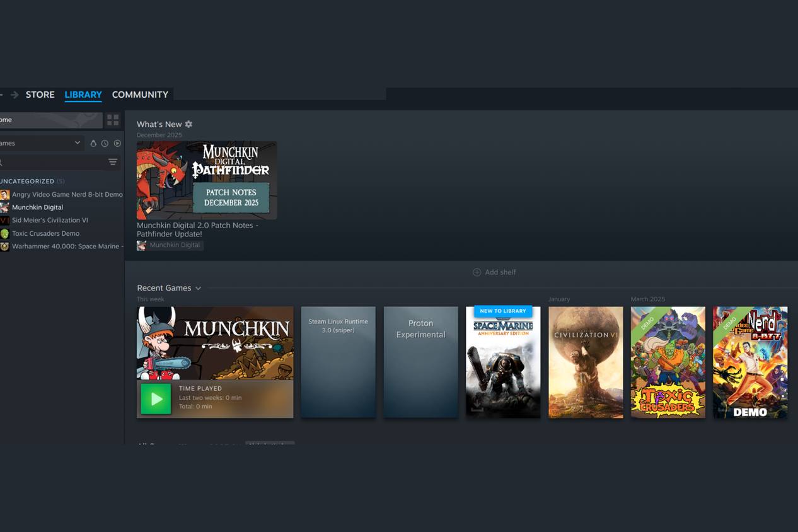798x532 pixels.
Task: Click the NEW TO LIBRARY badge
Action: click(x=503, y=311)
